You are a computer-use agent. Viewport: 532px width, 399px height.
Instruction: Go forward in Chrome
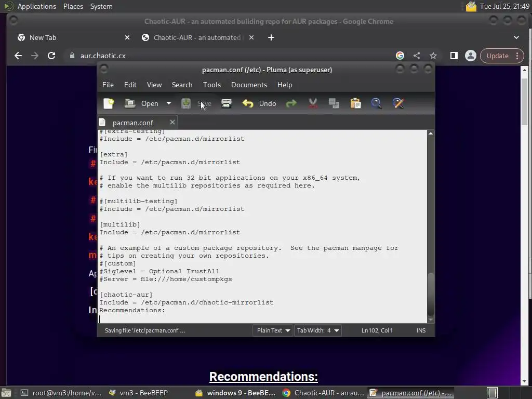[35, 56]
